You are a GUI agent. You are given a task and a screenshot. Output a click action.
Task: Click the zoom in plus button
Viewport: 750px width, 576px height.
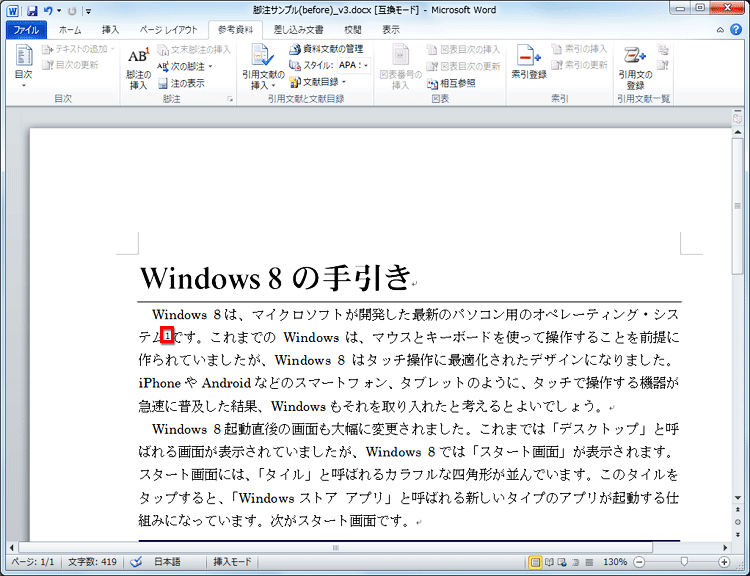724,562
